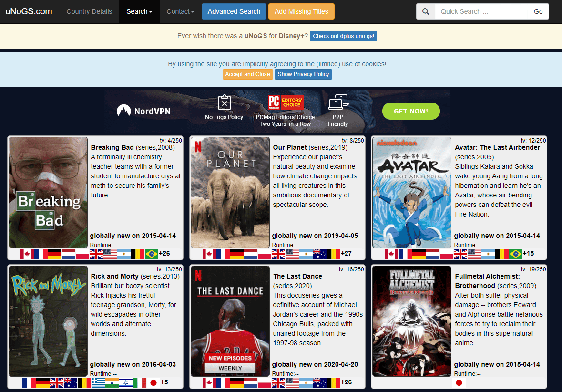This screenshot has height=392, width=562.
Task: Click the Germany flag under The Last Dance
Action: [236, 382]
